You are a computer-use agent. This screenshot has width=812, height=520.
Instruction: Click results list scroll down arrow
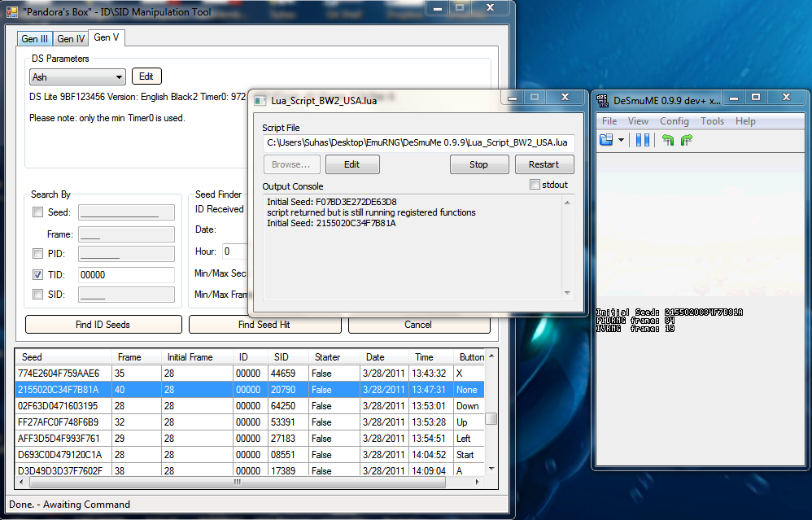tap(491, 469)
